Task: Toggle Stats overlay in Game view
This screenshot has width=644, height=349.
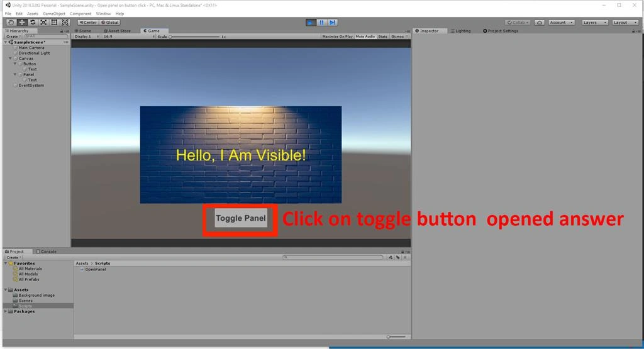Action: coord(383,36)
